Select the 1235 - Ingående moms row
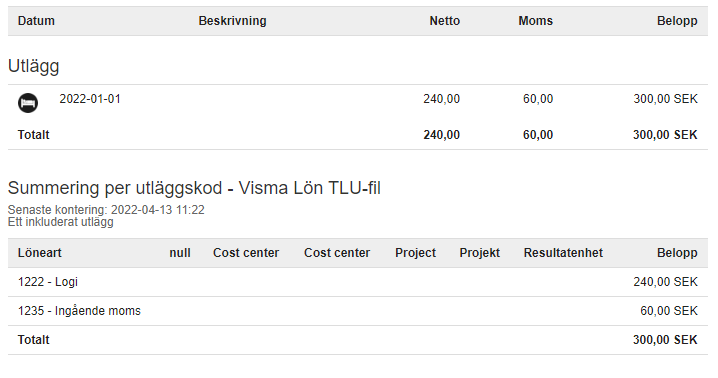This screenshot has width=718, height=378. (358, 311)
